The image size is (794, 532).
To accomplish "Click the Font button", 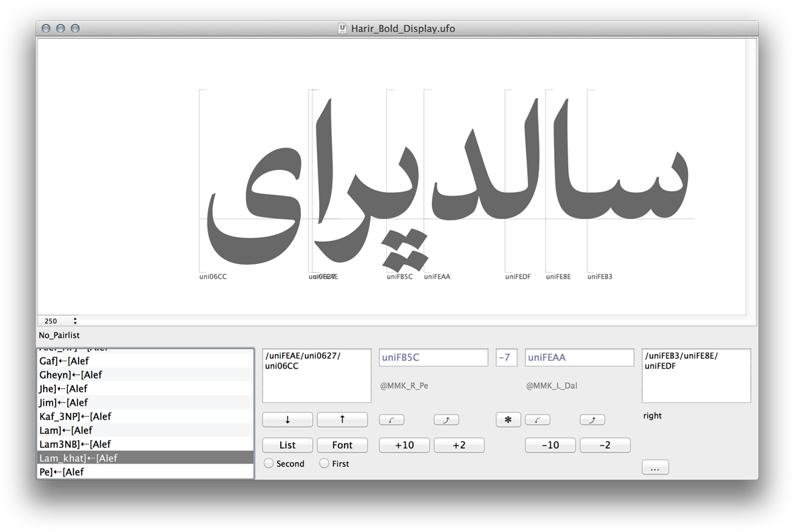I will (342, 445).
